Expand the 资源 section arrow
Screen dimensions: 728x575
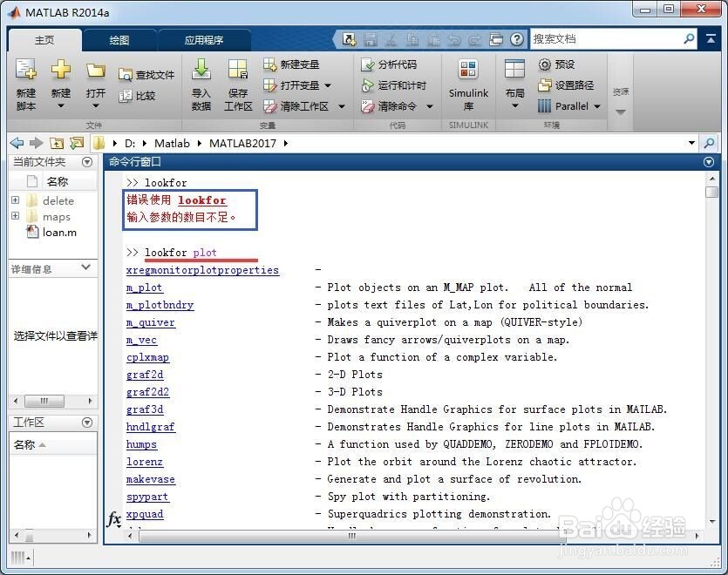coord(620,112)
